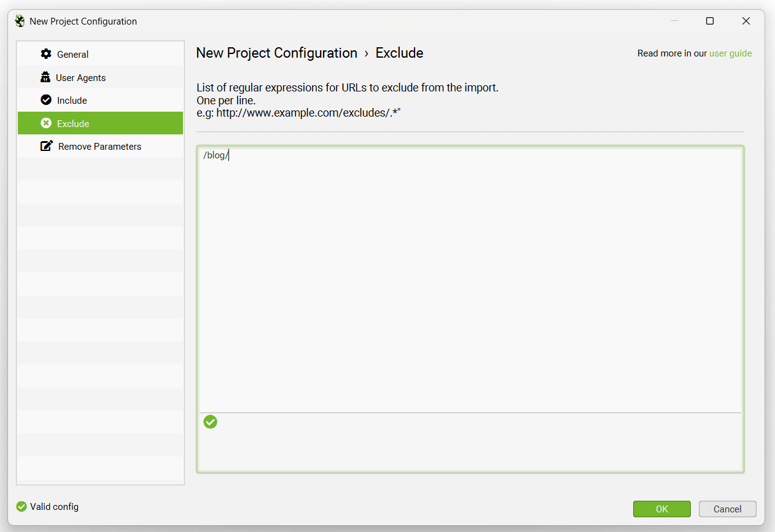This screenshot has width=775, height=532.
Task: Click the 'Exclude' breadcrumb heading
Action: tap(400, 53)
